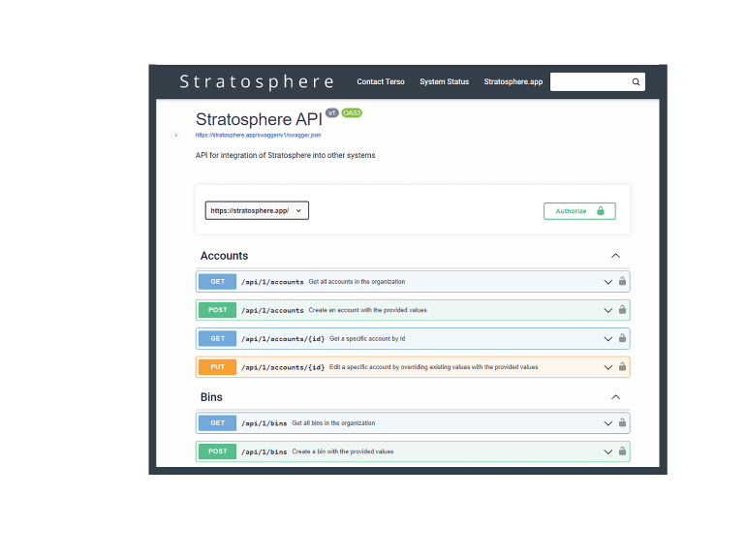This screenshot has height=560, width=747.
Task: Click the OAS3 badge
Action: coord(352,113)
